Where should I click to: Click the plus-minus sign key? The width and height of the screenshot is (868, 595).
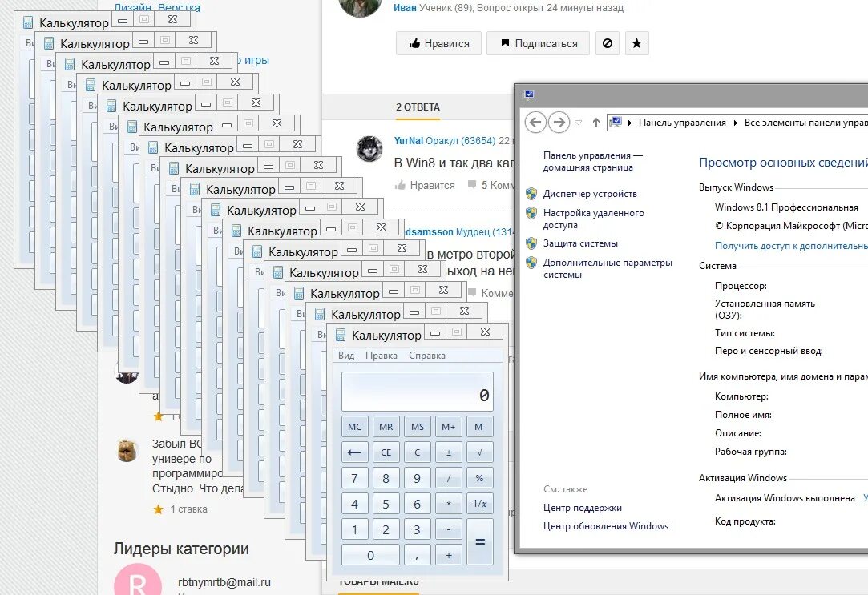pyautogui.click(x=448, y=452)
